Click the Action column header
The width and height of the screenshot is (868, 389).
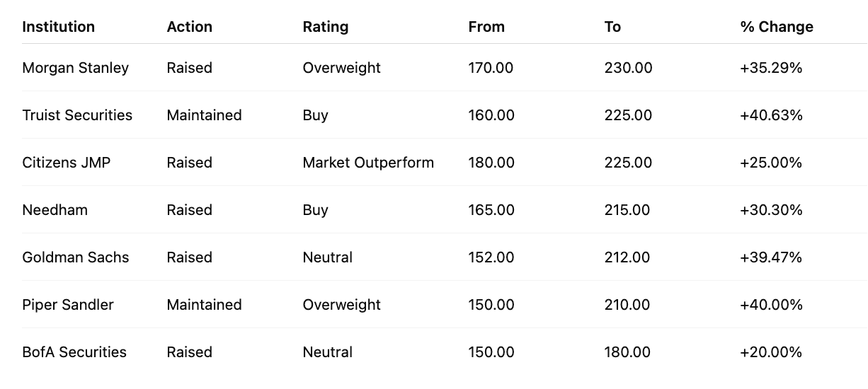[189, 27]
